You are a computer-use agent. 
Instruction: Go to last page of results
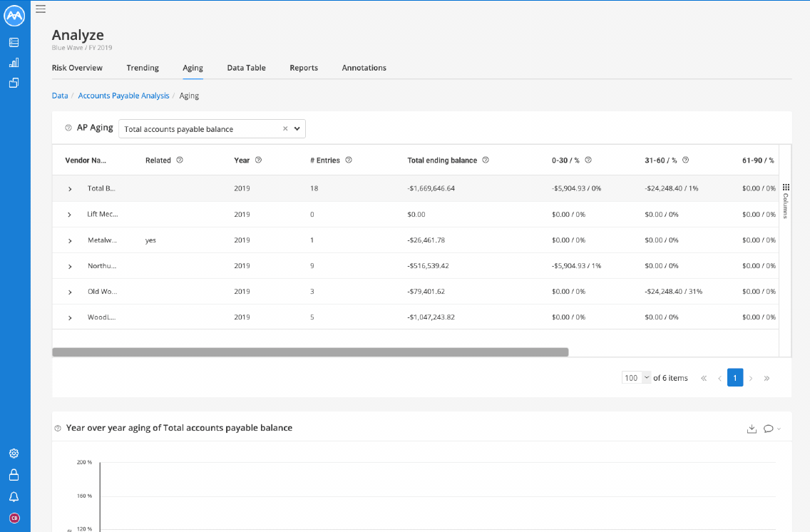click(767, 378)
